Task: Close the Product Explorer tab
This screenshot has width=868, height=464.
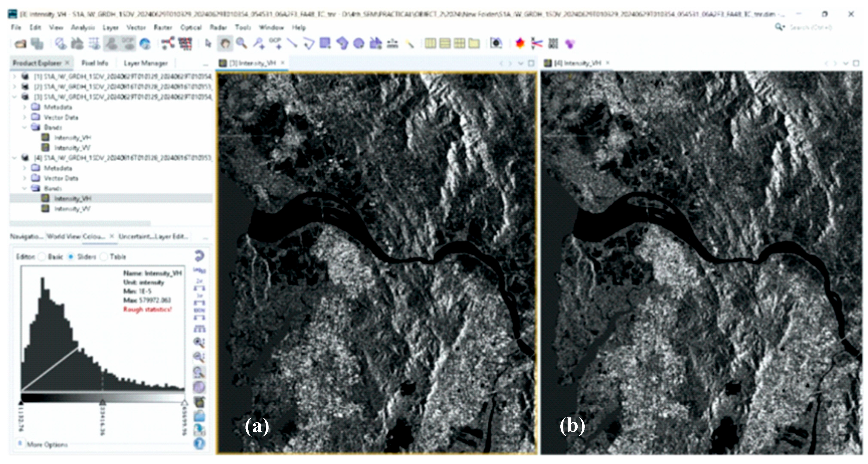Action: (x=67, y=63)
